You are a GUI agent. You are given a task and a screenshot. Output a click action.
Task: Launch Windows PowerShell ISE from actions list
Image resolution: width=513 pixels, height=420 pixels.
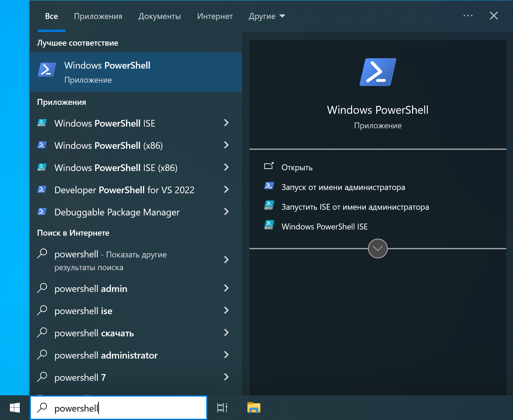325,227
